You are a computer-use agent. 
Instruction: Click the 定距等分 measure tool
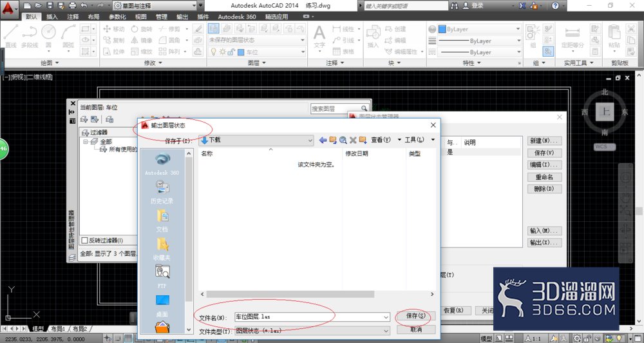tap(573, 37)
